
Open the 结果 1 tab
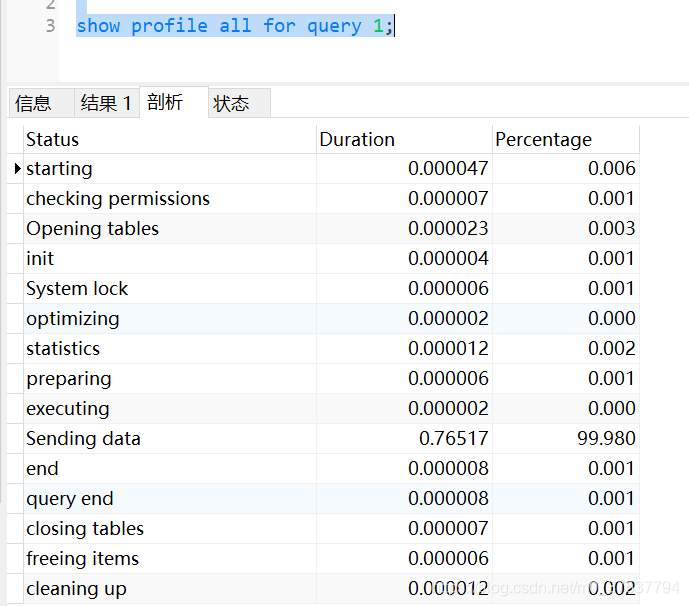tap(107, 103)
